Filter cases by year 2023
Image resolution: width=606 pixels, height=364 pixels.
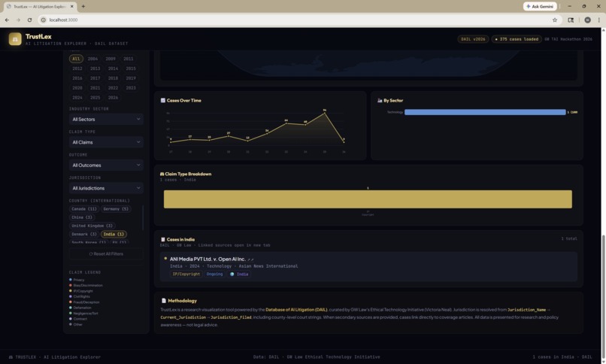[x=131, y=88]
